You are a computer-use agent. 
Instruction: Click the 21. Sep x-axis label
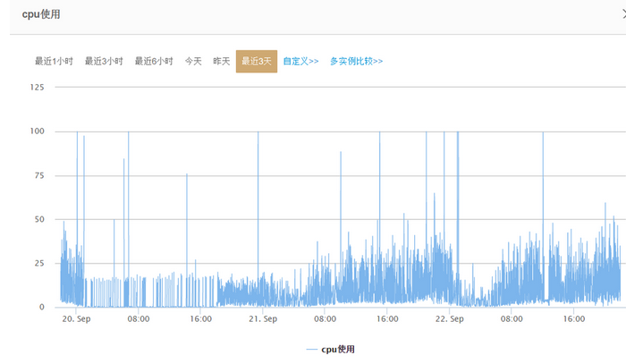[x=263, y=319]
